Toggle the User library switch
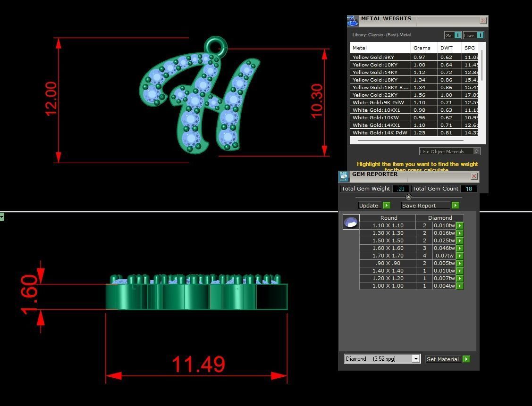The height and width of the screenshot is (406, 532). (480, 35)
